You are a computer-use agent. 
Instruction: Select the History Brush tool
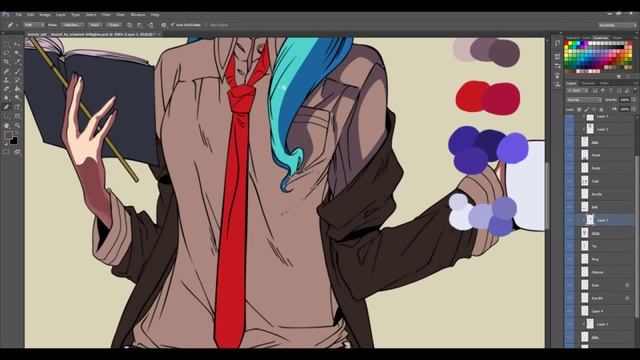[17, 80]
